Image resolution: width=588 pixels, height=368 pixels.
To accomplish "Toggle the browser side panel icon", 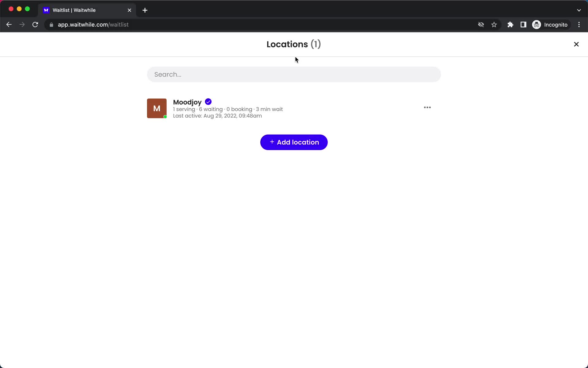I will click(x=523, y=25).
